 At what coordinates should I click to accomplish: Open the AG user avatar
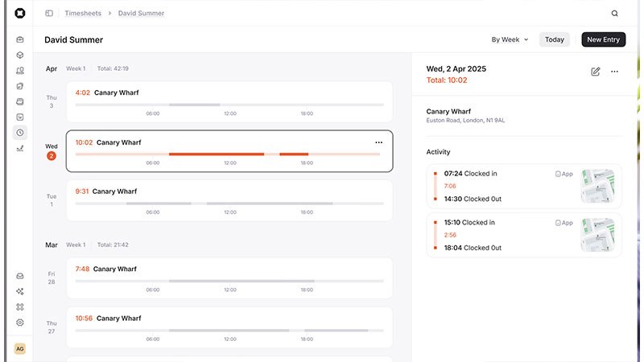(x=19, y=349)
